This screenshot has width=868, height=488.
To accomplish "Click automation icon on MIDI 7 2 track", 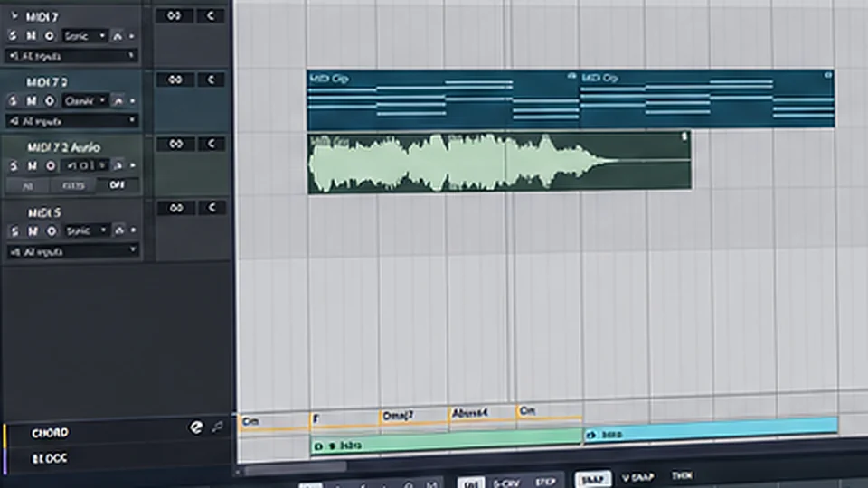I will pos(118,101).
